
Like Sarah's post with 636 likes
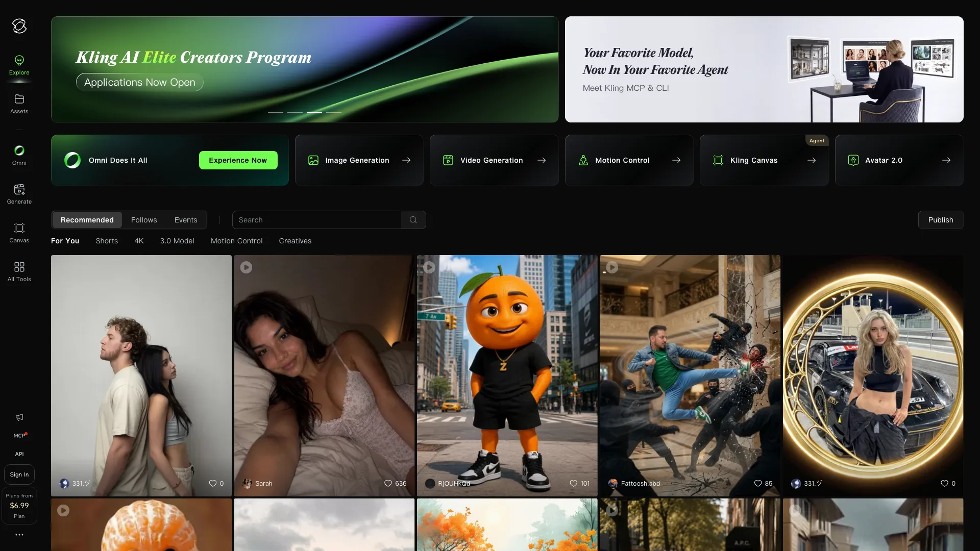click(x=388, y=483)
